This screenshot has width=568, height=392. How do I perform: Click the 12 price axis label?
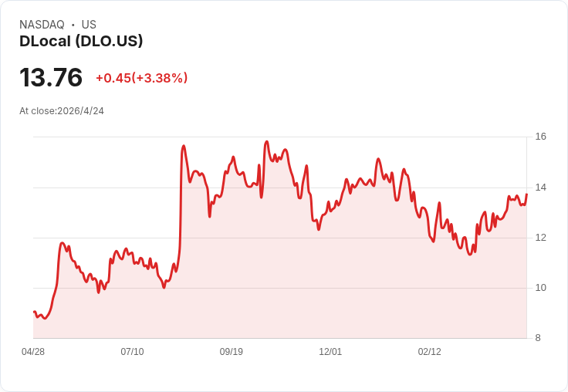(x=540, y=238)
